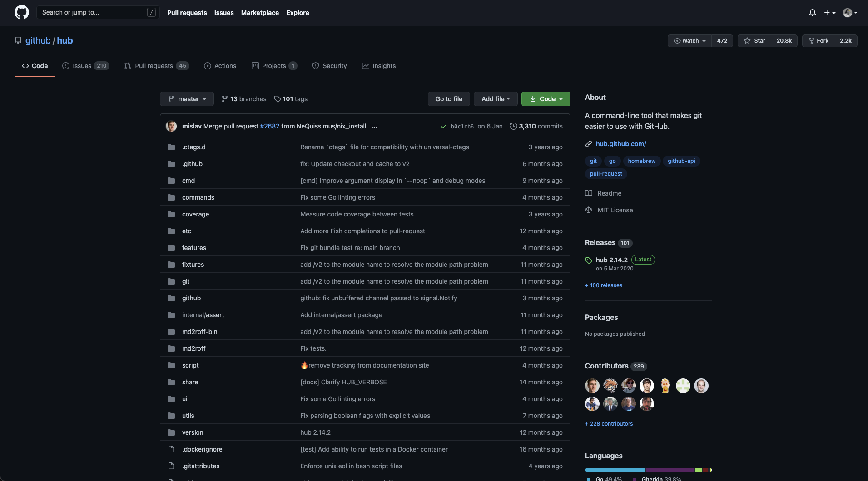Open the md2roff-bin folder

click(x=199, y=332)
